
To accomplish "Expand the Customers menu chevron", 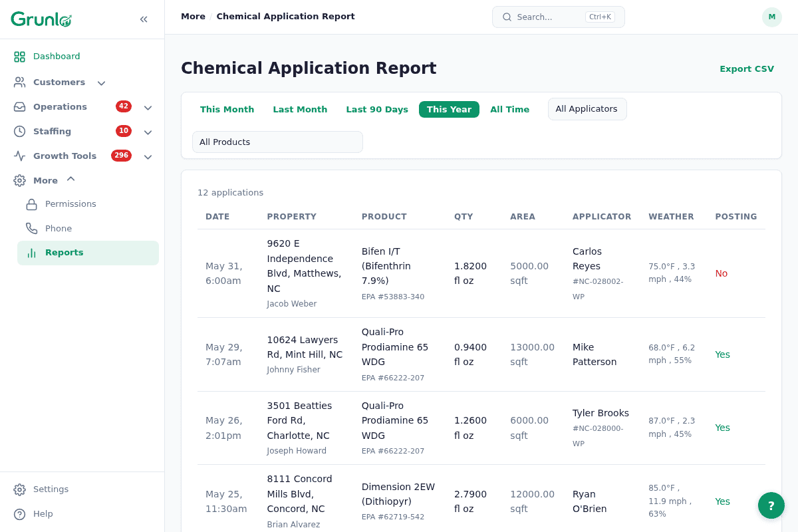I will point(101,83).
